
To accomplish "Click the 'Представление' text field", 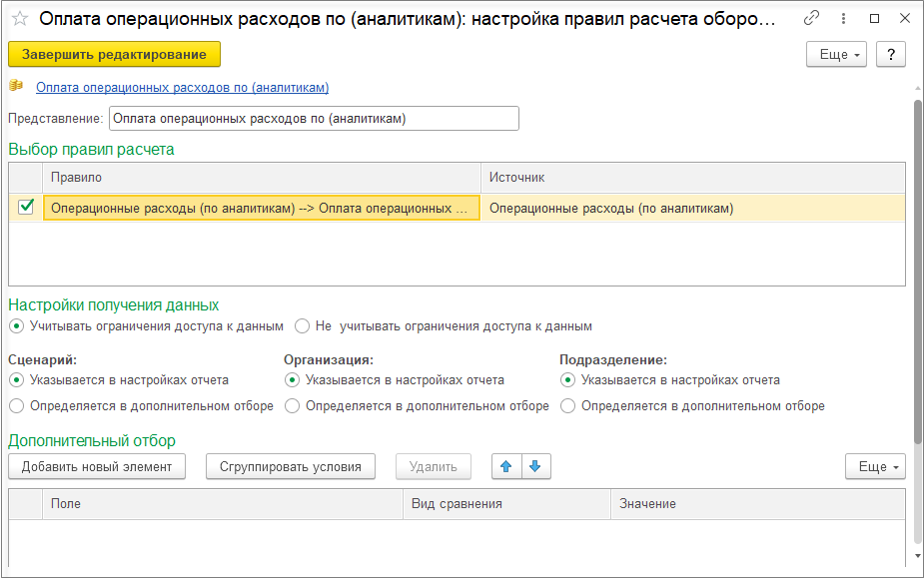I will pos(314,119).
